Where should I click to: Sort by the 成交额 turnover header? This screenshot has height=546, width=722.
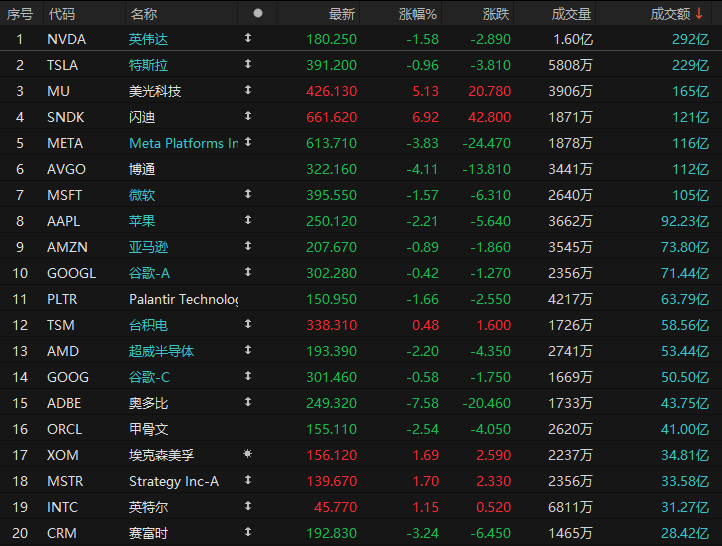point(670,14)
